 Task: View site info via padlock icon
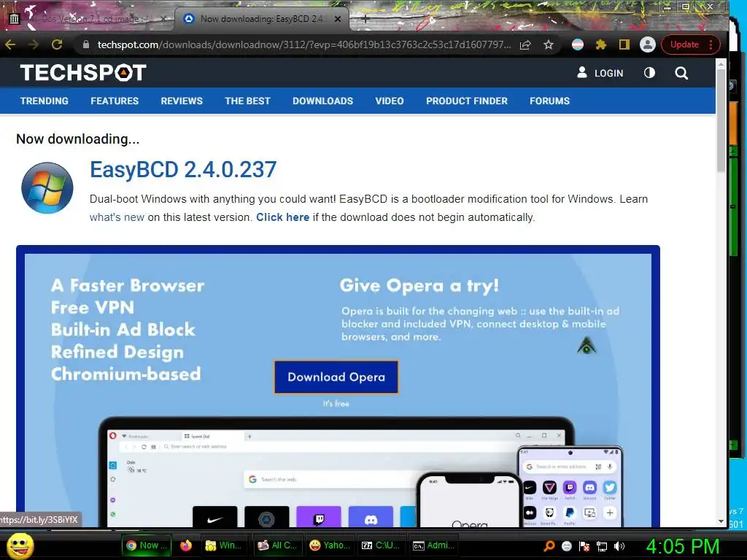click(x=86, y=44)
